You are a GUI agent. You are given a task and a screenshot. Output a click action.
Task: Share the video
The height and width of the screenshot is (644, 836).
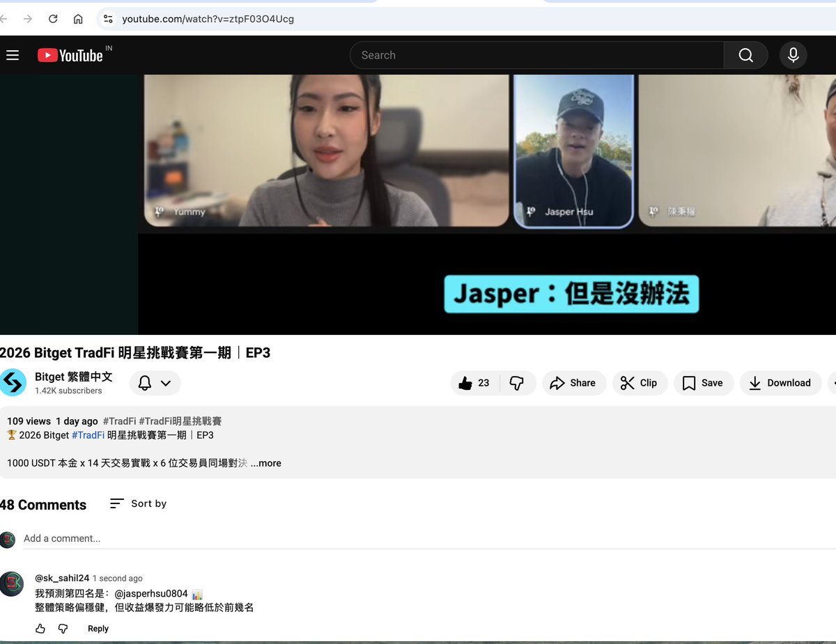(574, 383)
